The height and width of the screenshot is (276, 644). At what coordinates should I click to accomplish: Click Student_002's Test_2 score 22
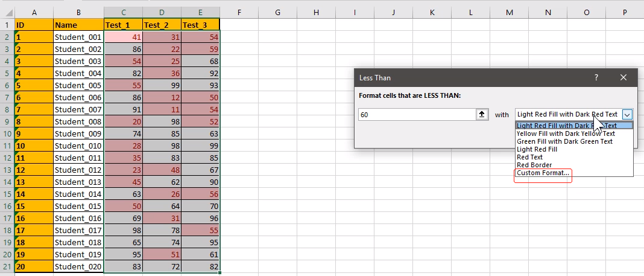coord(162,50)
